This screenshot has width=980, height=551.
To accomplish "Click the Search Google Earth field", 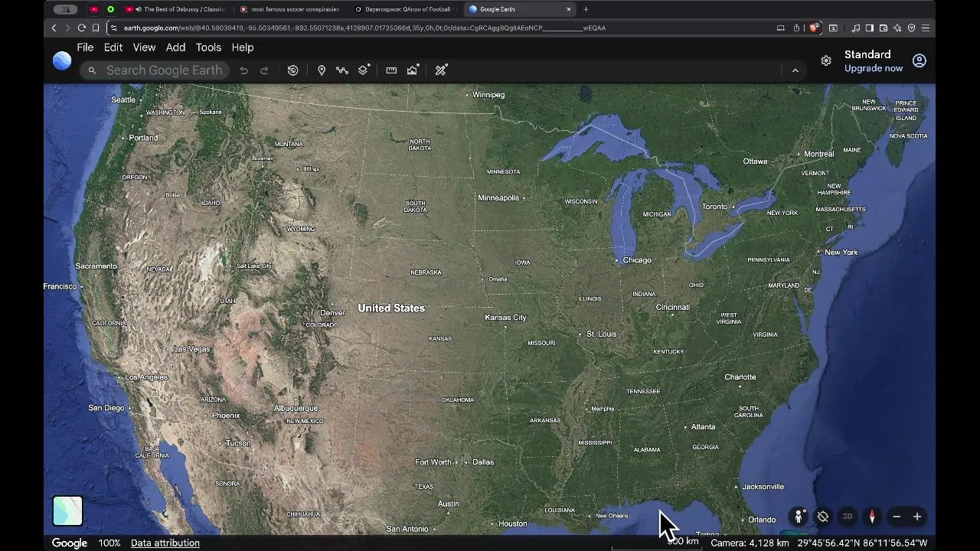I will pos(155,70).
